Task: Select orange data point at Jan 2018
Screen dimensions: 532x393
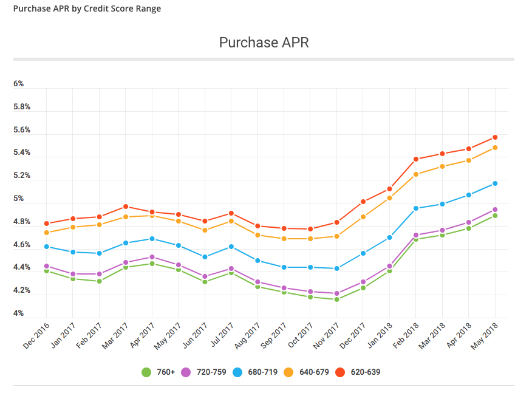Action: tap(389, 198)
